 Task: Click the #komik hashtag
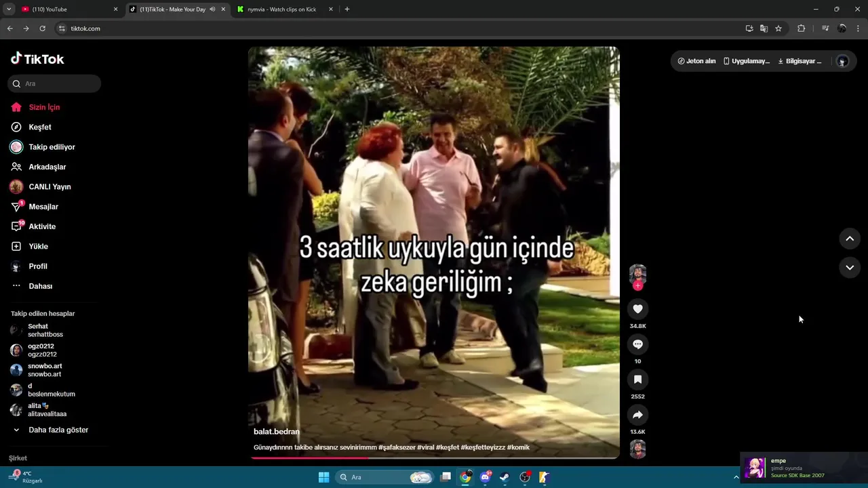[518, 447]
